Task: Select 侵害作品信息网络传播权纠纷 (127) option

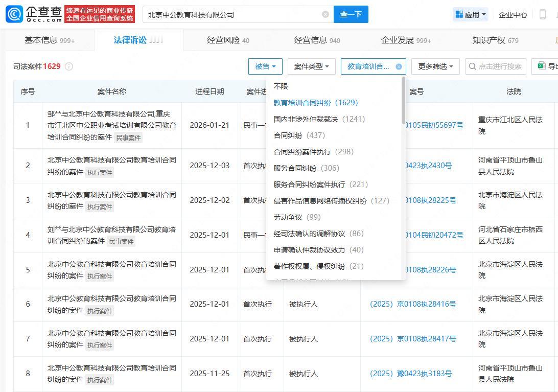Action: click(x=331, y=201)
